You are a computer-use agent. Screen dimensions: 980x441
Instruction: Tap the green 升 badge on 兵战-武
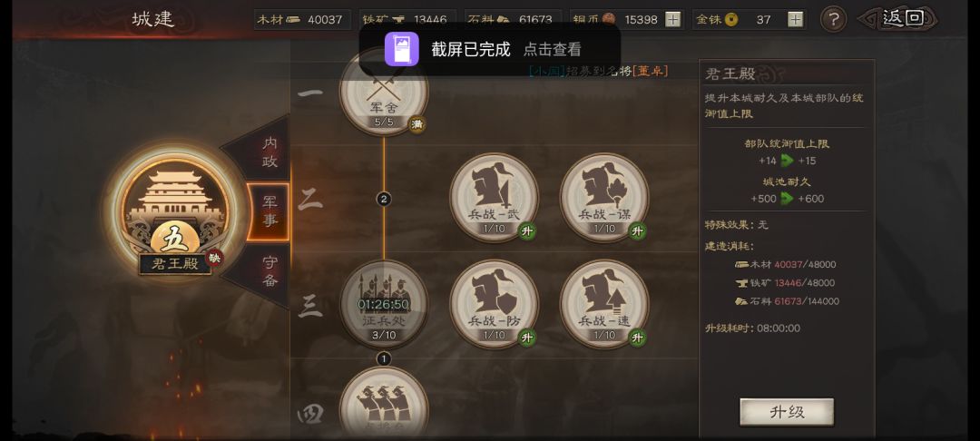527,231
